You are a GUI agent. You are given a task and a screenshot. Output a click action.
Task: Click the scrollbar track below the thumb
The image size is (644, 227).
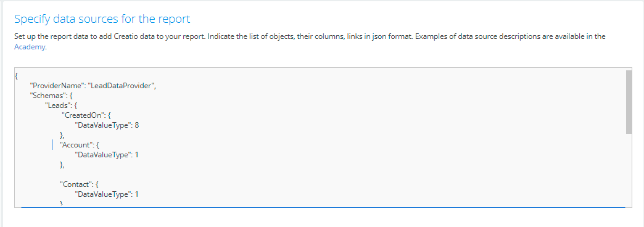[x=629, y=170]
